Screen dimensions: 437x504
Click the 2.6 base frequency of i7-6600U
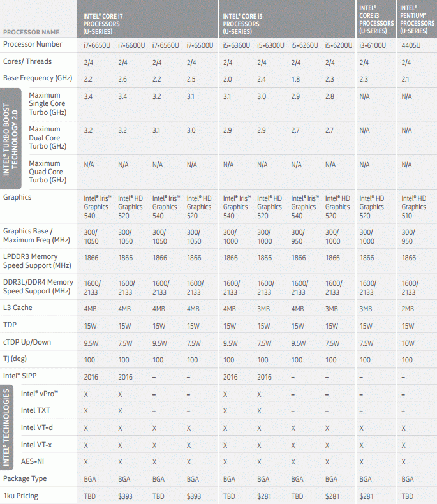point(122,79)
